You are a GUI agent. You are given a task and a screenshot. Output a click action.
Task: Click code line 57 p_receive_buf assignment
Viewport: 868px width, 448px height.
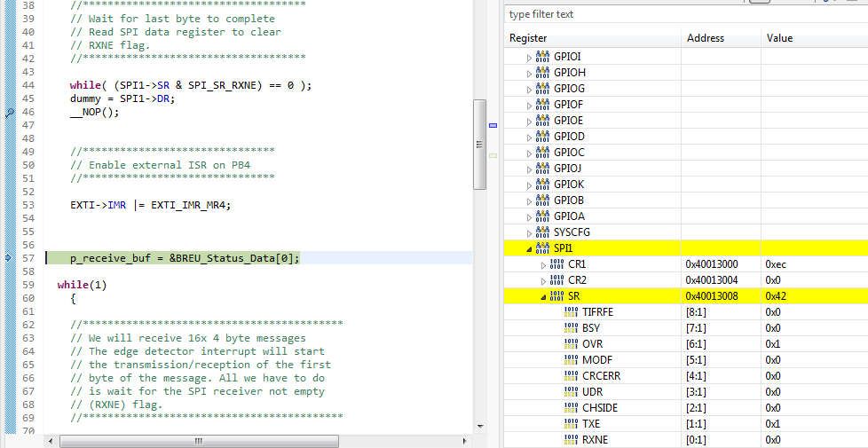[x=185, y=258]
